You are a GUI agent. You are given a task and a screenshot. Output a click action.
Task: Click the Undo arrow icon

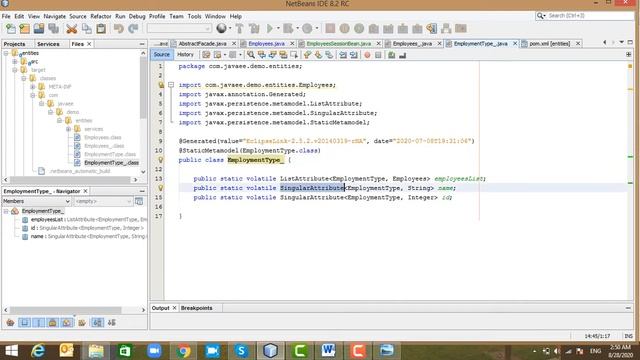coord(119,29)
